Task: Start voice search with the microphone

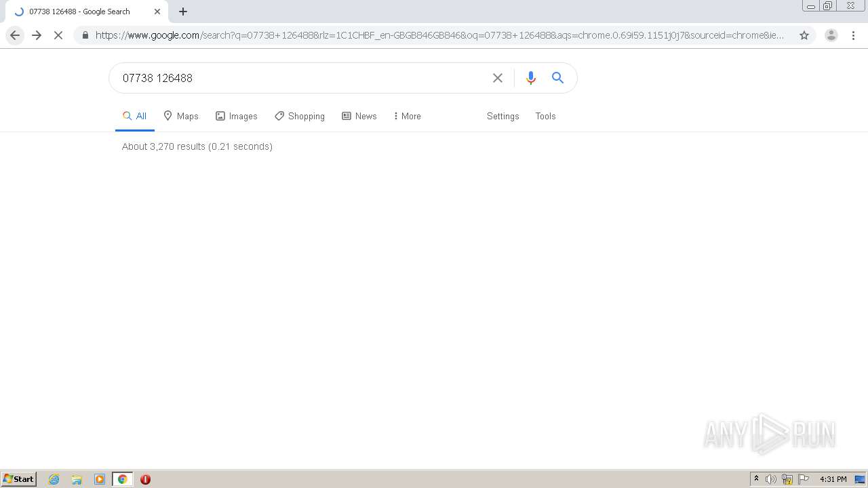Action: (x=531, y=78)
